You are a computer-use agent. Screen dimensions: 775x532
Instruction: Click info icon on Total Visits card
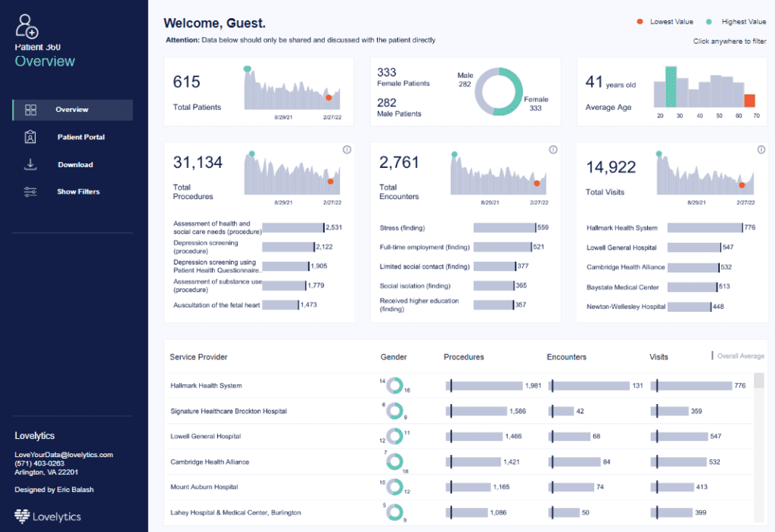pyautogui.click(x=758, y=150)
